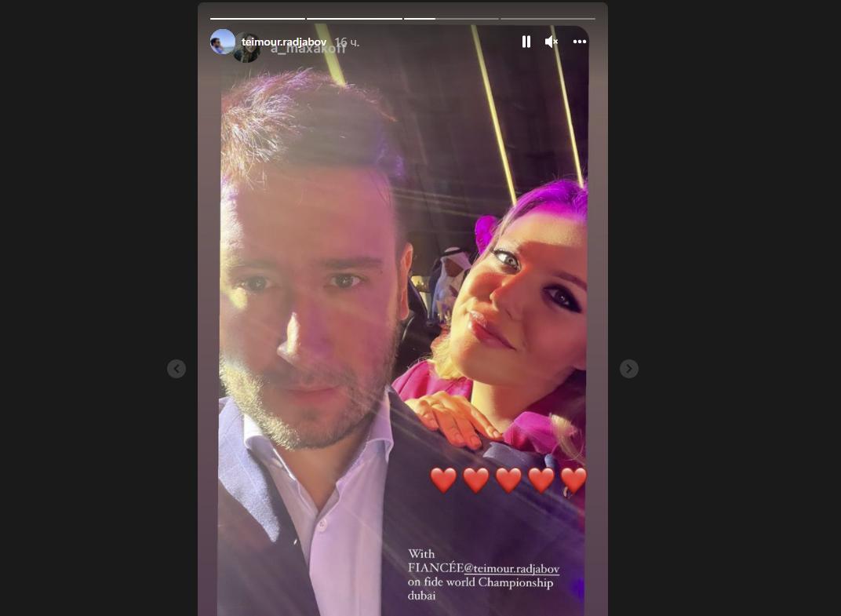Click the a_maxakoff tag text

pyautogui.click(x=308, y=49)
